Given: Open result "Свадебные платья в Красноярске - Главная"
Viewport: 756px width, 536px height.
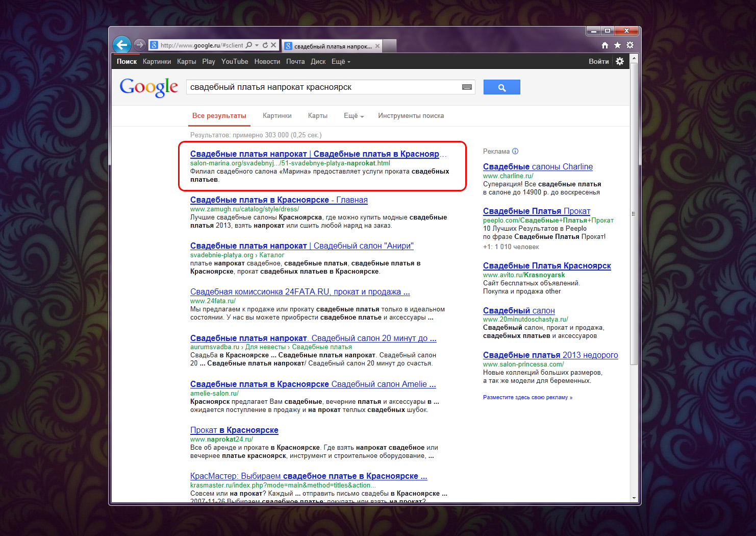Looking at the screenshot, I should tap(279, 200).
